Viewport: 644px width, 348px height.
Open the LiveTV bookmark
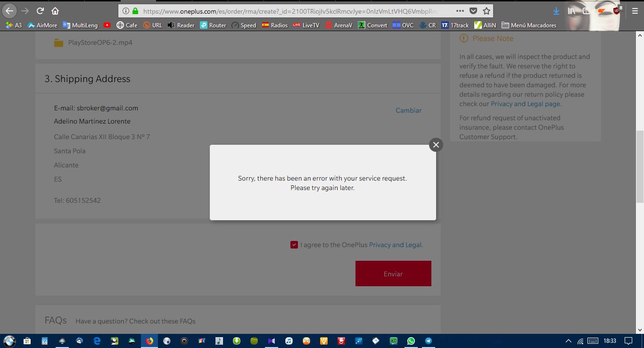coord(306,25)
